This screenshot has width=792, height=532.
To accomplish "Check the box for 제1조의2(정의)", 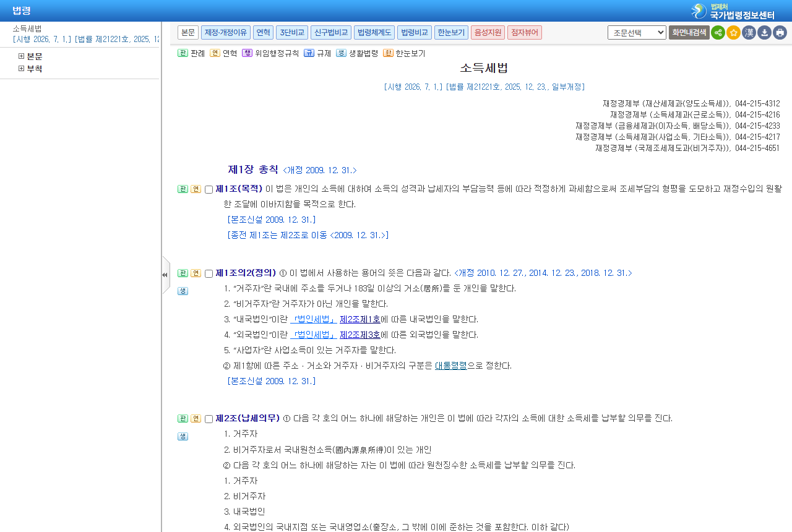I will 209,274.
